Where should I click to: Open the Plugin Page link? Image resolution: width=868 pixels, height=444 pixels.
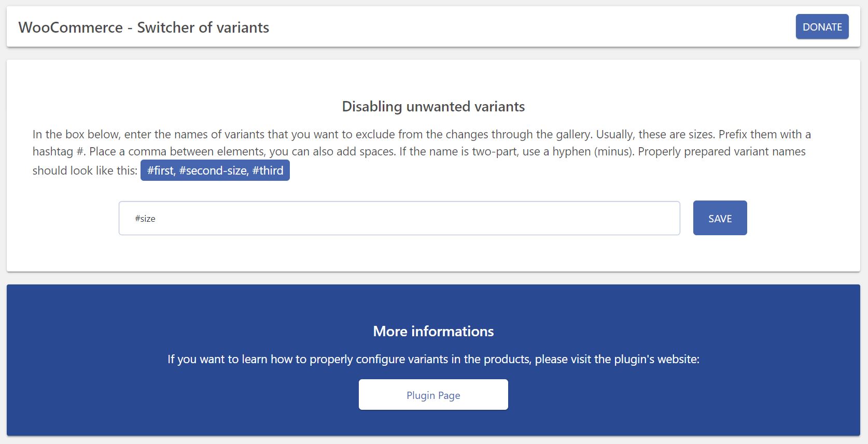tap(433, 395)
